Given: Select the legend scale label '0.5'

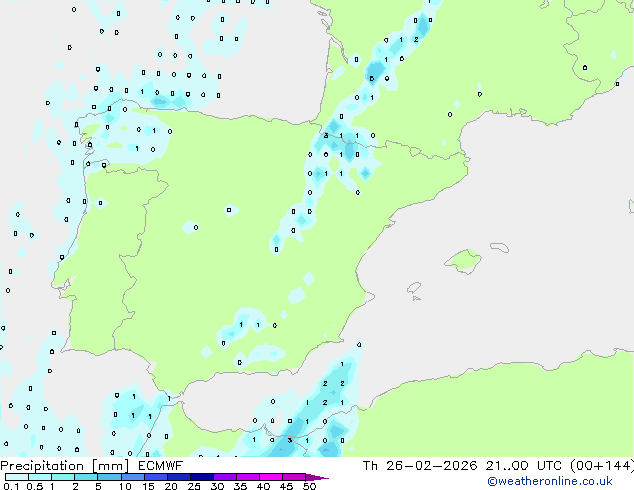Looking at the screenshot, I should (x=35, y=486).
